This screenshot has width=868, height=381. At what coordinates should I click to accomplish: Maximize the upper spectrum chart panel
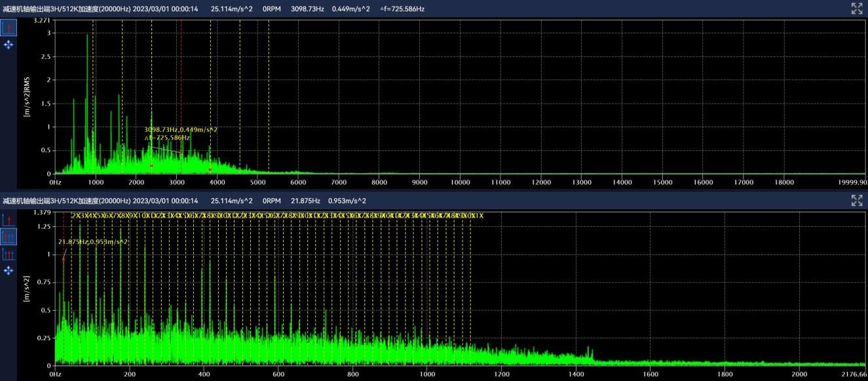tap(856, 9)
